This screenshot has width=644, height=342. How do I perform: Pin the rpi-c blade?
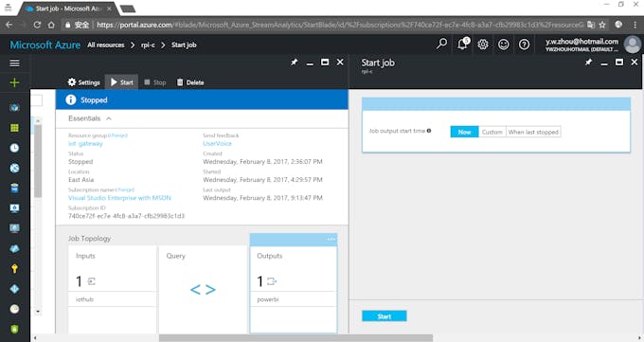point(295,63)
